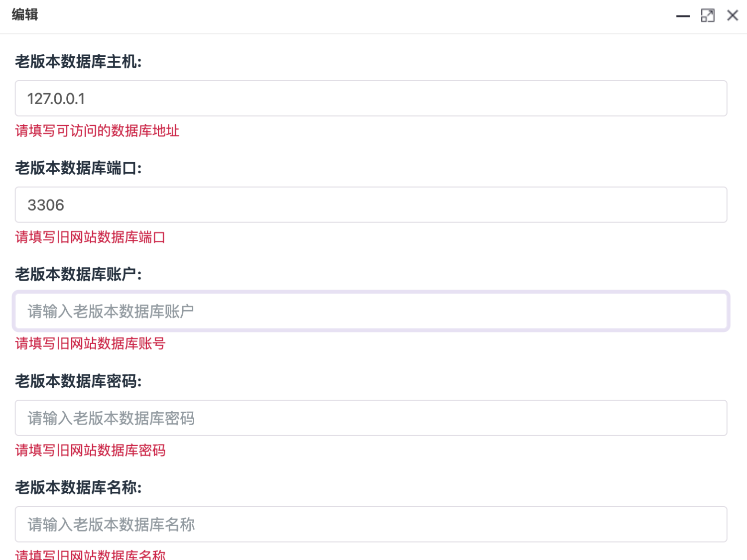Click the 老版本数据库密码 label
The height and width of the screenshot is (560, 747).
(78, 381)
